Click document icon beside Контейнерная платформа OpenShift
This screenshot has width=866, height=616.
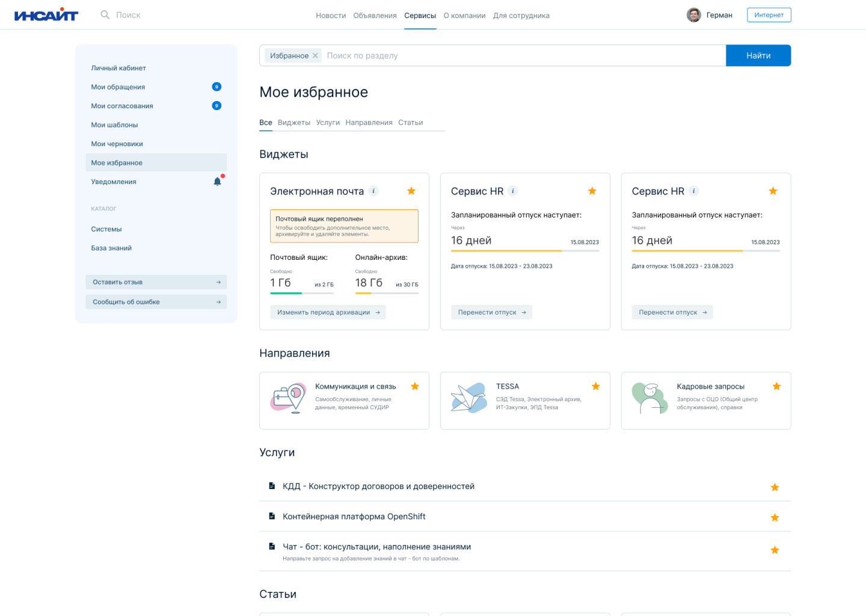272,516
